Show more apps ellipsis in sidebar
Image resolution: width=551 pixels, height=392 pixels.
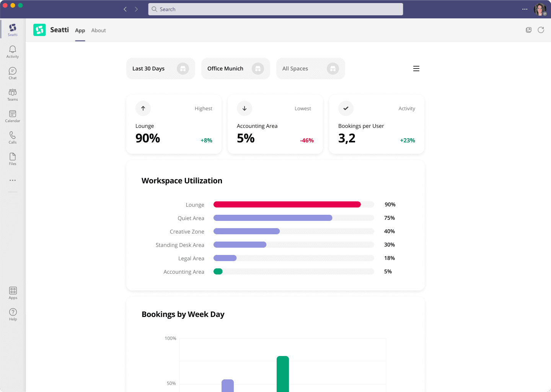(x=13, y=180)
